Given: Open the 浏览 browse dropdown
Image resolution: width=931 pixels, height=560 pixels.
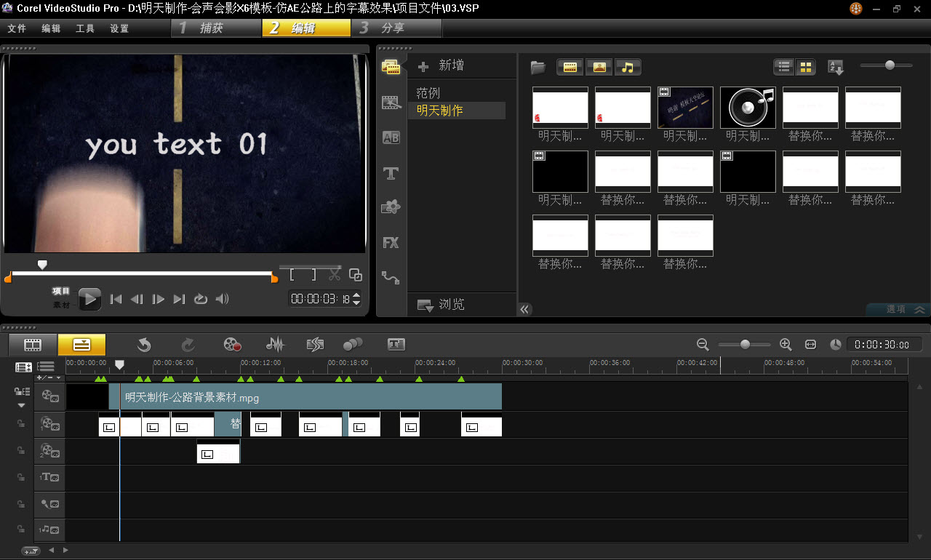Looking at the screenshot, I should pos(441,305).
